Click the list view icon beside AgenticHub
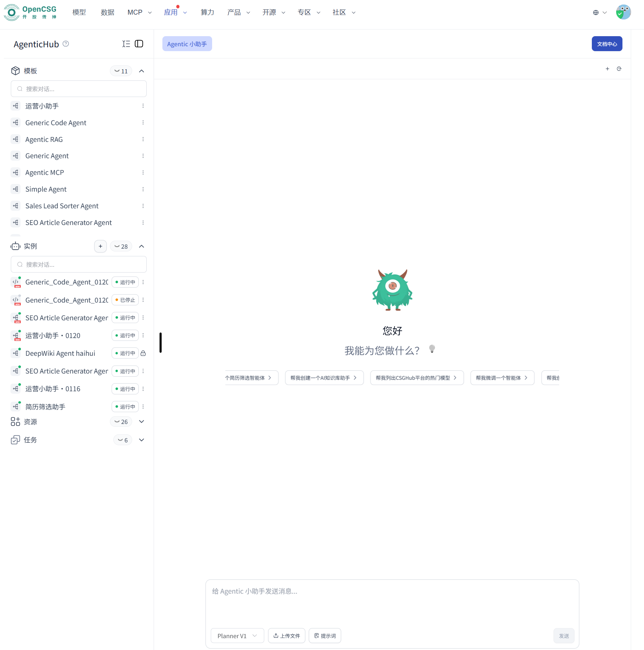644x650 pixels. pyautogui.click(x=126, y=44)
